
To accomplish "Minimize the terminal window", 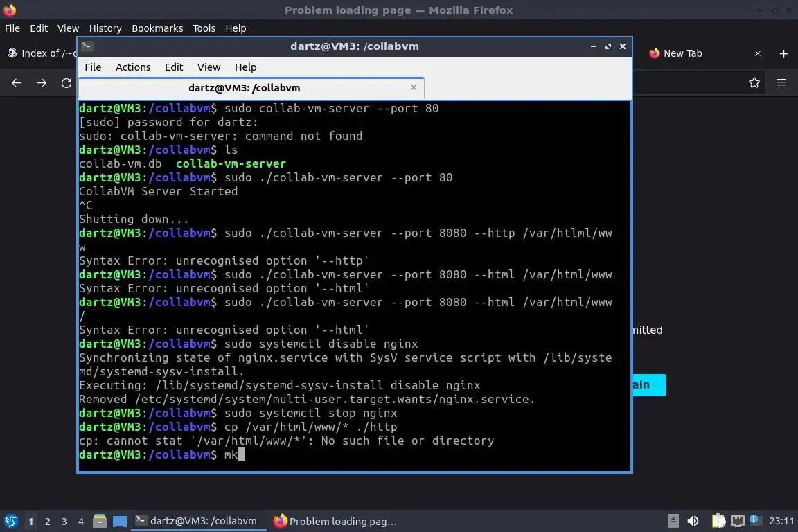I will pos(593,46).
